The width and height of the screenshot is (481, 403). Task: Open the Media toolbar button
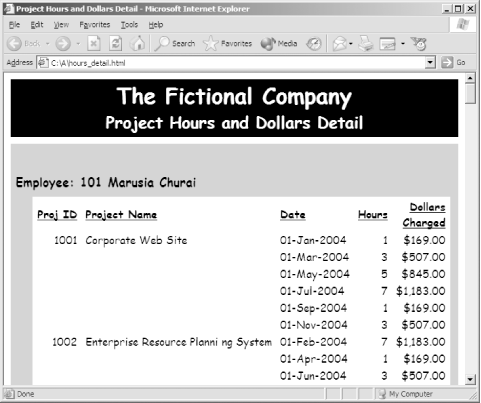pos(279,44)
